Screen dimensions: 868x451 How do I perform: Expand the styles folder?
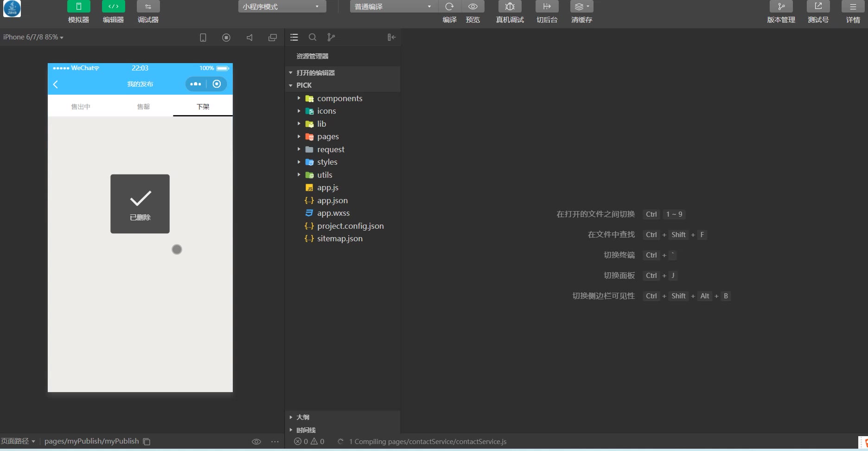coord(343,162)
